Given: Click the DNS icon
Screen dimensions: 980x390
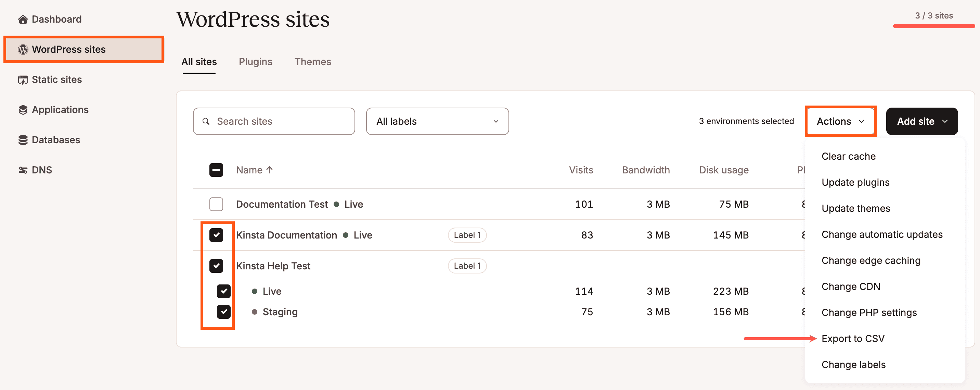Looking at the screenshot, I should point(23,169).
